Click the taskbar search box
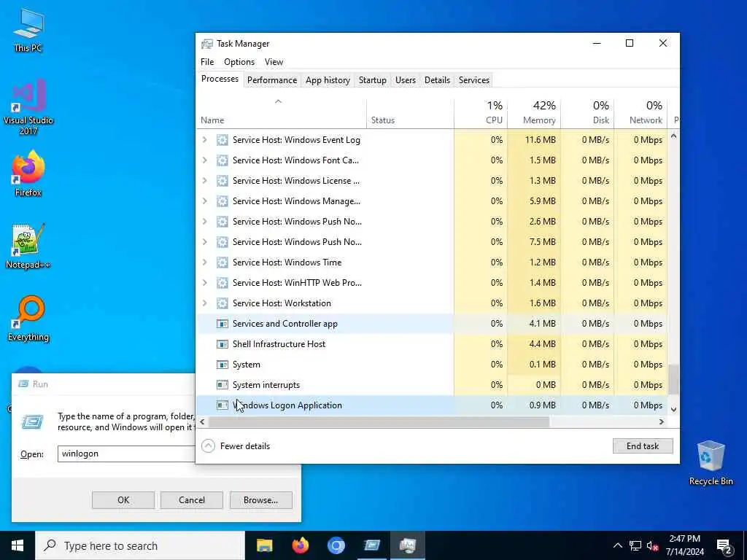747x560 pixels. [141, 545]
